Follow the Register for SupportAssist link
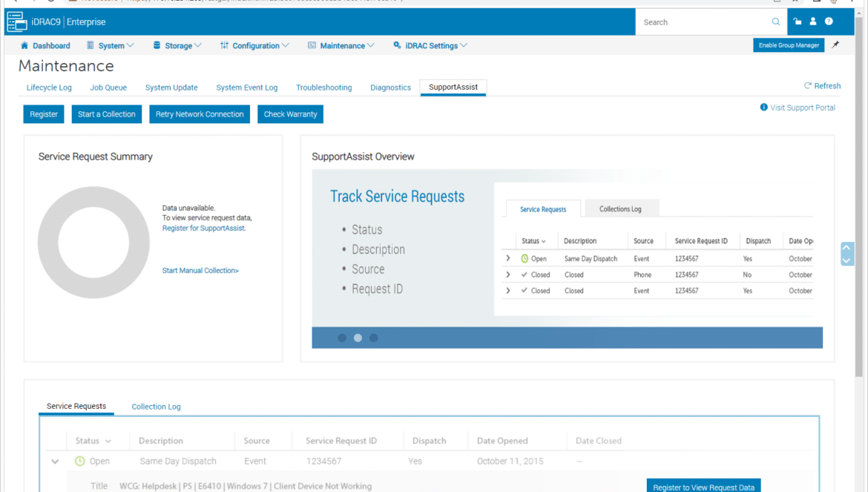The height and width of the screenshot is (492, 868). tap(204, 228)
